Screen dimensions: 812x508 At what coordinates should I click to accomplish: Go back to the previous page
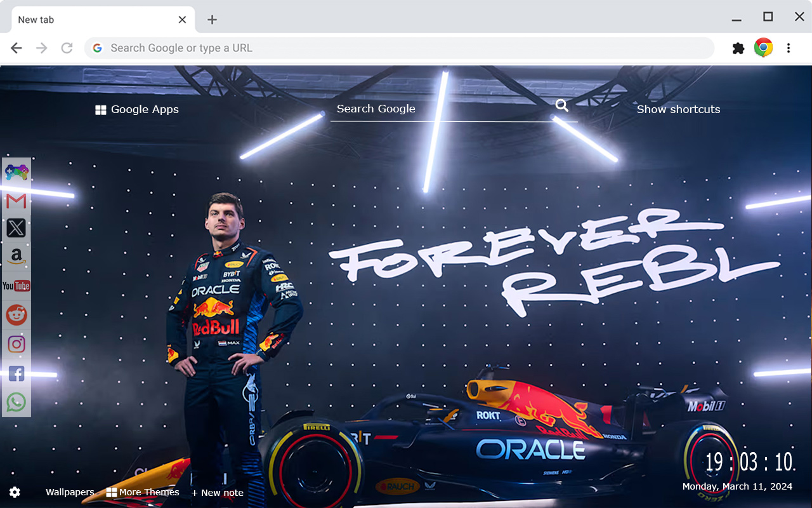[16, 48]
